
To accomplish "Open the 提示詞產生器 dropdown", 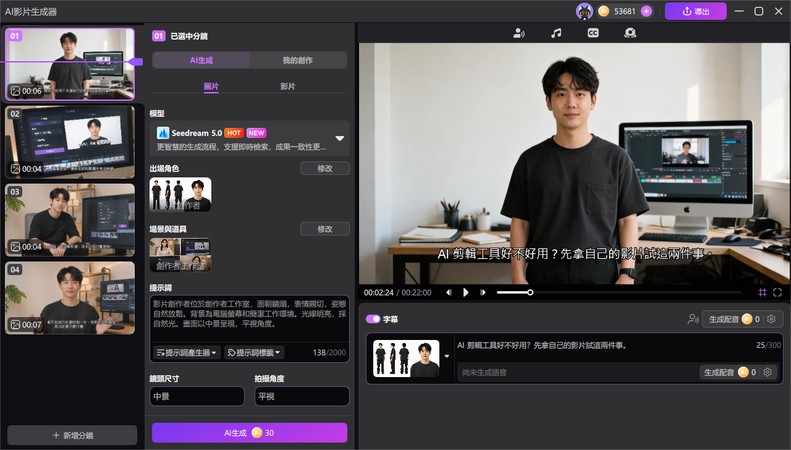I will pos(186,352).
